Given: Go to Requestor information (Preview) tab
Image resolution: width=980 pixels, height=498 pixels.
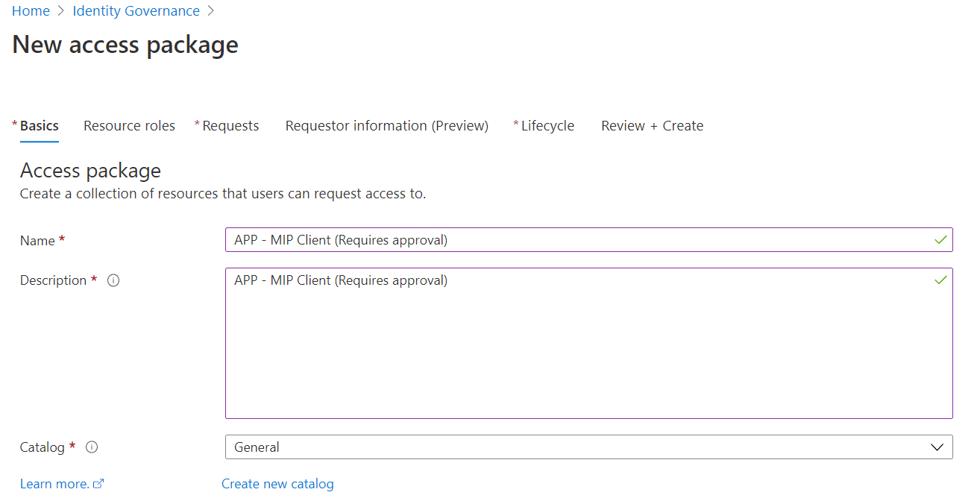Looking at the screenshot, I should coord(386,126).
